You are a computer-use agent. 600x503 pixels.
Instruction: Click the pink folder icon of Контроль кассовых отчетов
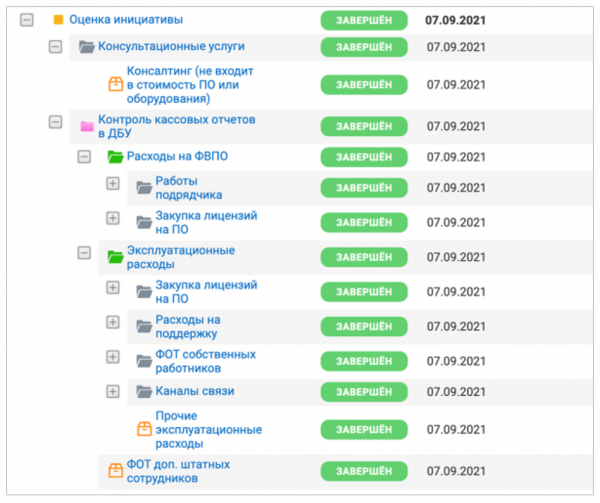(x=86, y=126)
